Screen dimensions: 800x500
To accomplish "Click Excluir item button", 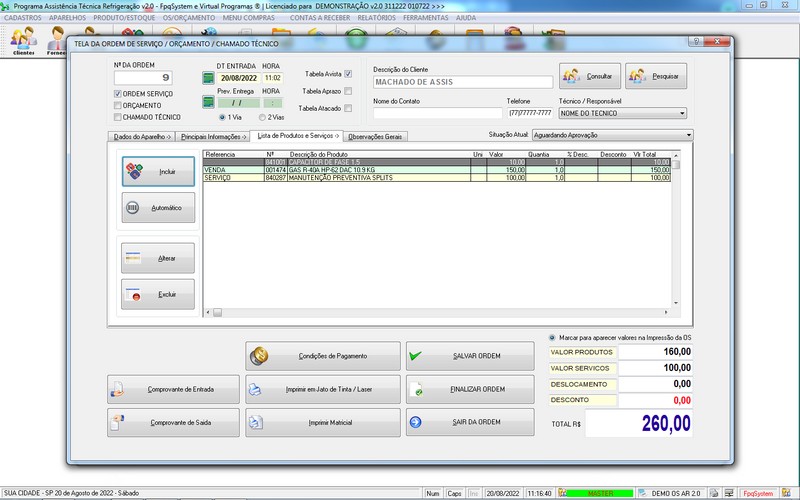I will tap(158, 294).
